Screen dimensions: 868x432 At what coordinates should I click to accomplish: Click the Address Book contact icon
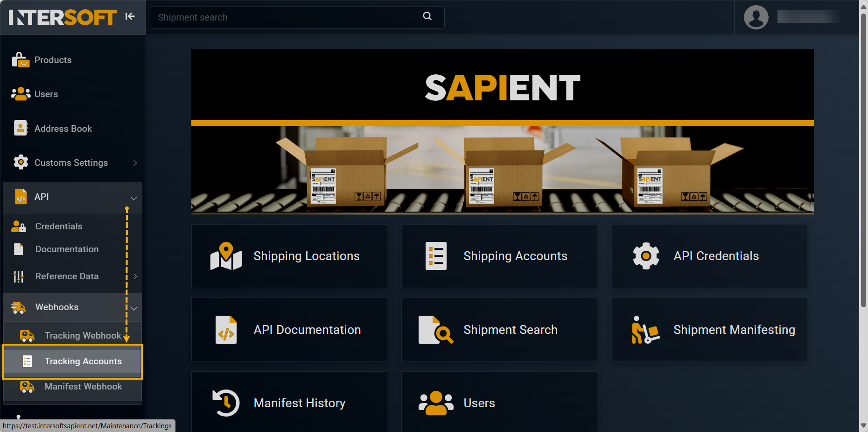(21, 128)
